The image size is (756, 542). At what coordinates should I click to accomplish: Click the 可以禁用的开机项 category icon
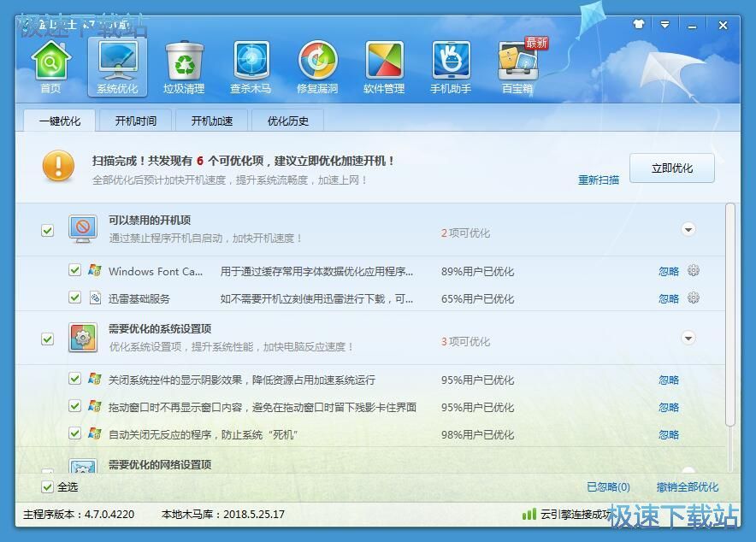[83, 229]
